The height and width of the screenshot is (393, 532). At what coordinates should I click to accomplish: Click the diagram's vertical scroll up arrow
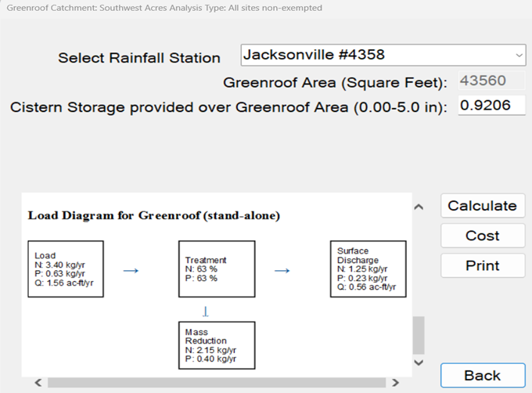tap(418, 207)
